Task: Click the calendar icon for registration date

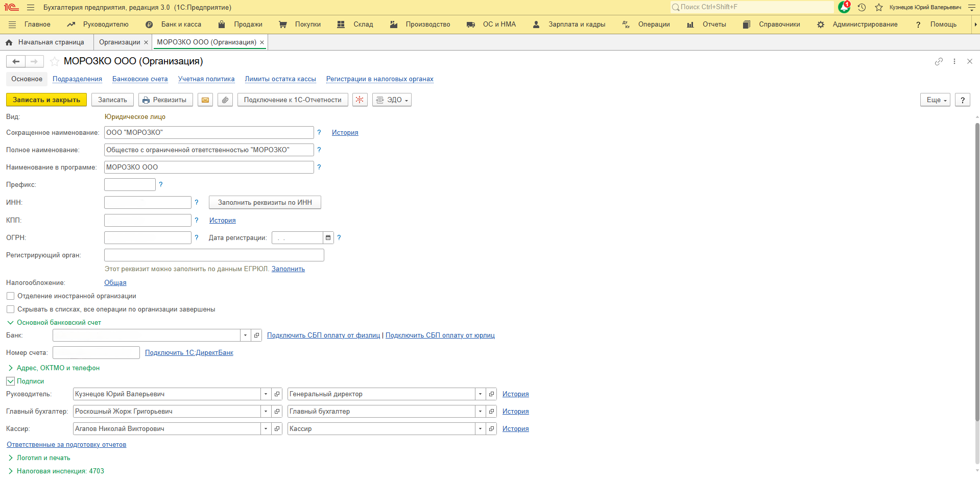Action: (328, 238)
